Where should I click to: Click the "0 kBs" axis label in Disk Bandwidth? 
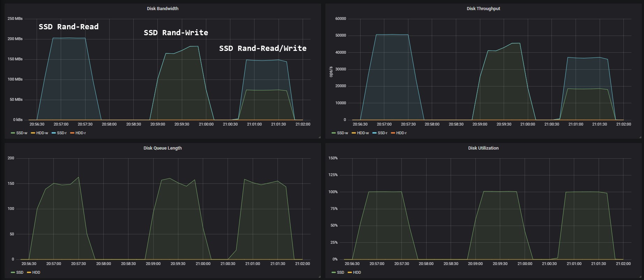click(18, 120)
